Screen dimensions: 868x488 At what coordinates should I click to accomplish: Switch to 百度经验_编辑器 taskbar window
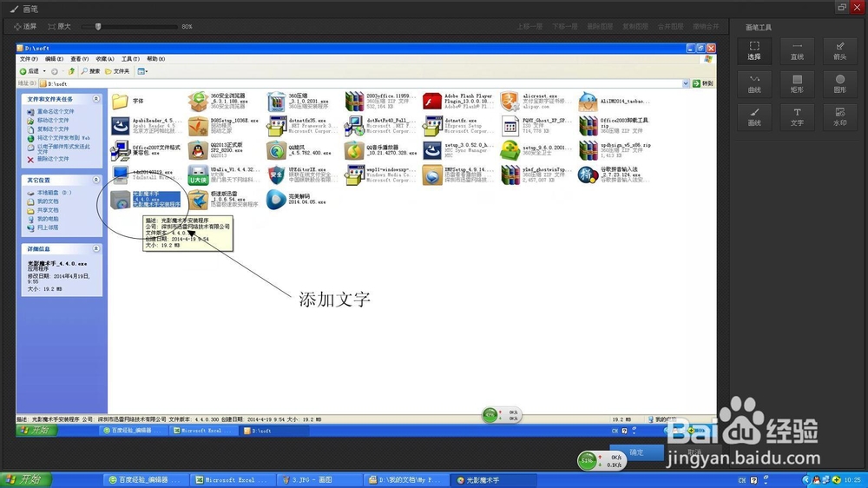click(x=145, y=479)
